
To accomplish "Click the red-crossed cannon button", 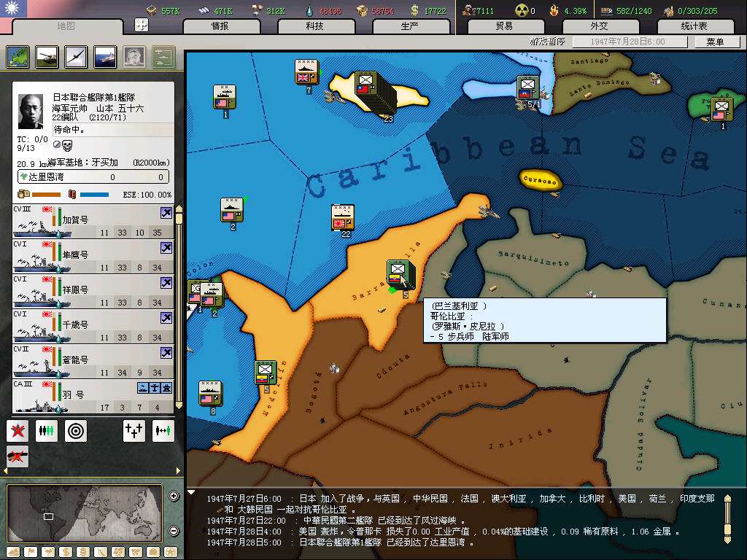I will (18, 456).
